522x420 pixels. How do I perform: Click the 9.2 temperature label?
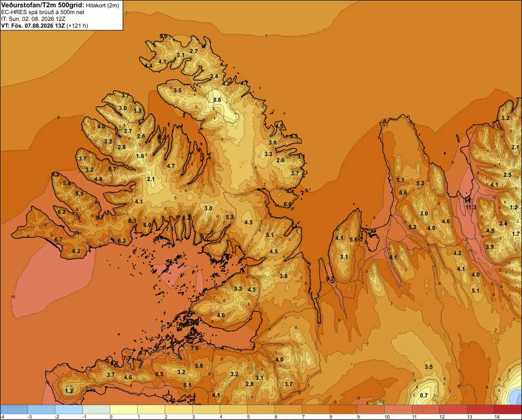[x=330, y=279]
